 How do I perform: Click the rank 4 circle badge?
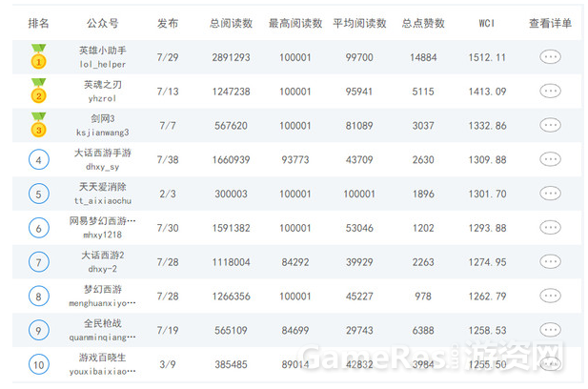click(39, 160)
